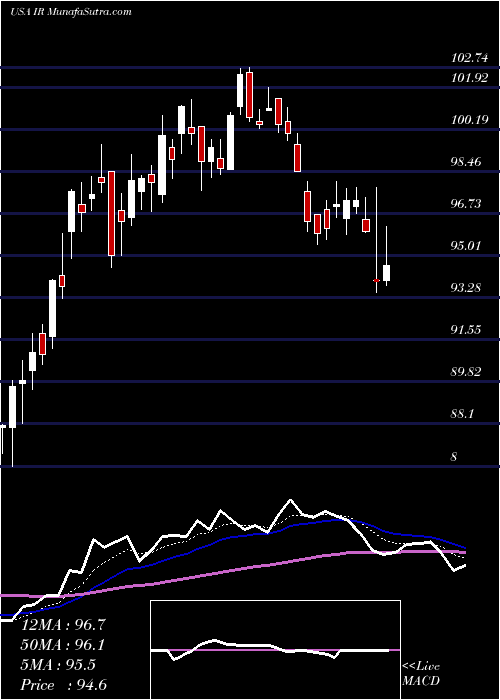Click the <<Live MACD label
Viewport: 500px width, 700px height.
click(x=421, y=674)
